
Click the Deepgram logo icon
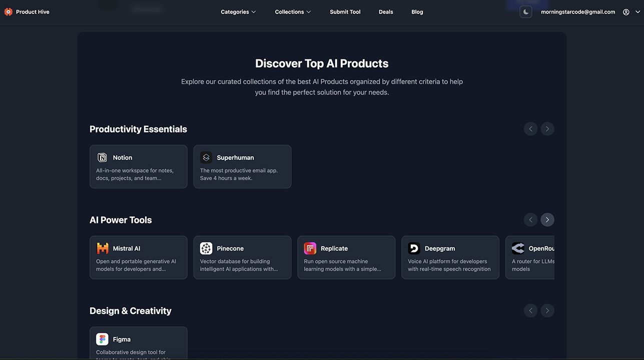(414, 248)
